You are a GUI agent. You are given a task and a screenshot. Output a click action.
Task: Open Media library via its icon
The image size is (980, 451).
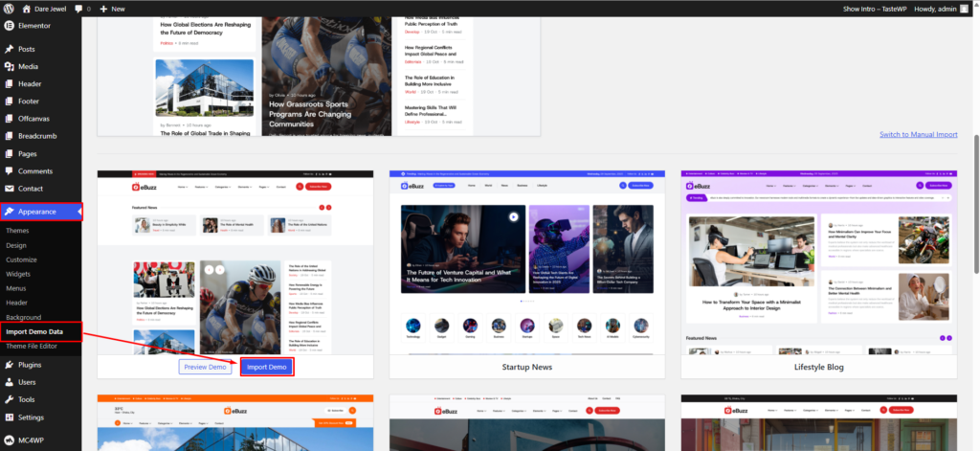[x=9, y=66]
